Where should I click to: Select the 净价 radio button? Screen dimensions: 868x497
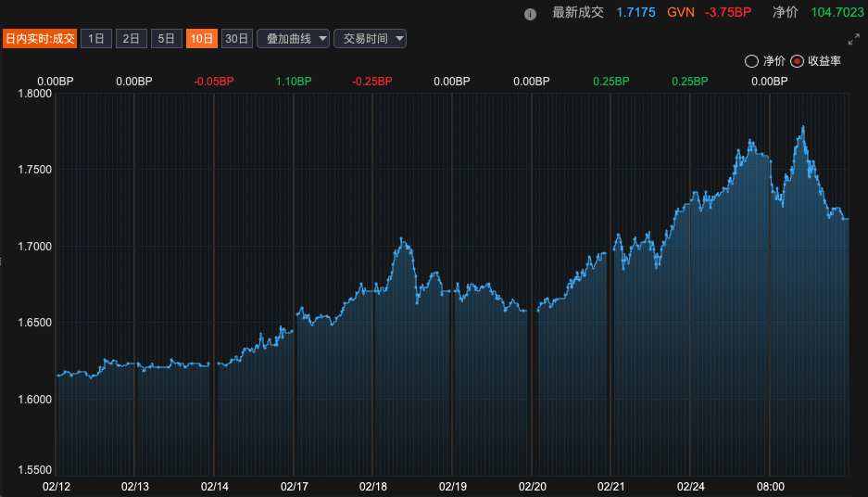(x=751, y=61)
